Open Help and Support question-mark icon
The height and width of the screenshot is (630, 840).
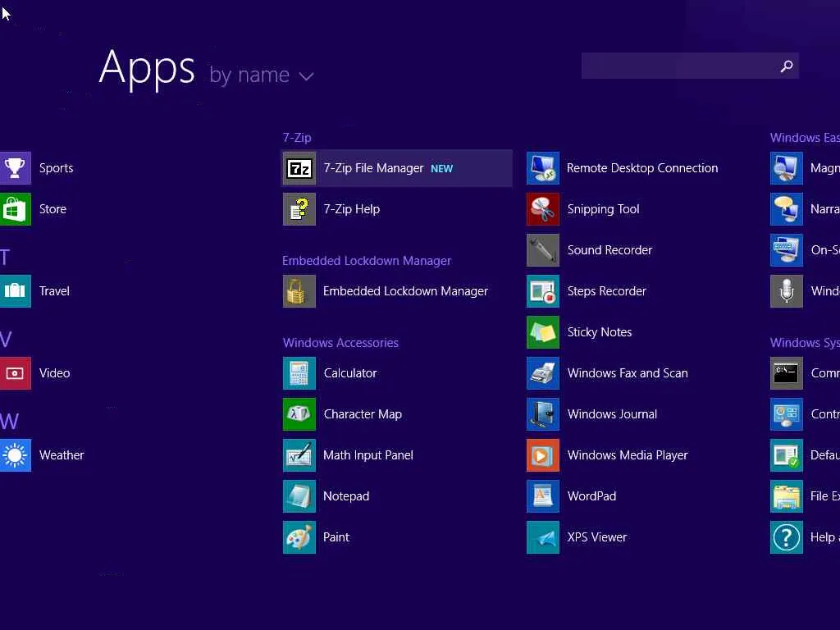click(787, 537)
